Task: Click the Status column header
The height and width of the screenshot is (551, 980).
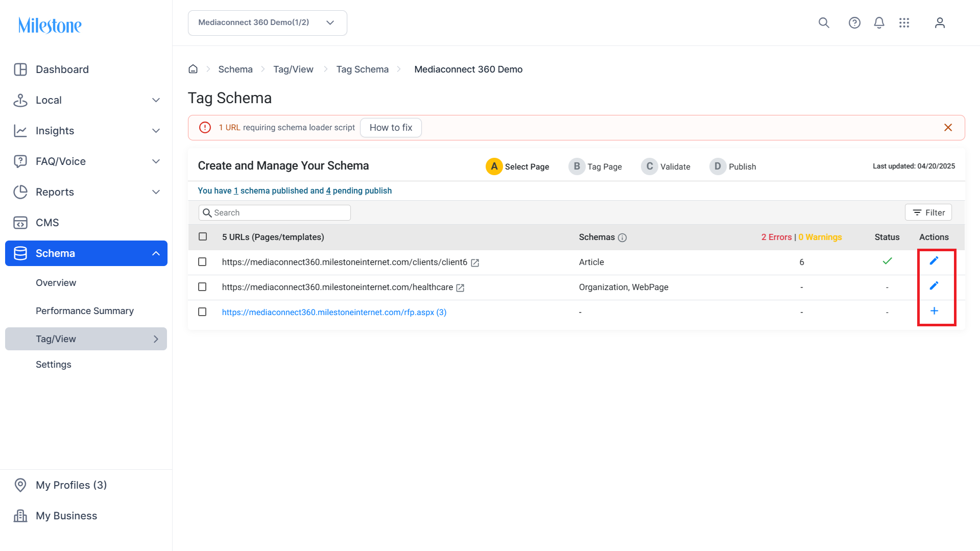Action: tap(887, 237)
